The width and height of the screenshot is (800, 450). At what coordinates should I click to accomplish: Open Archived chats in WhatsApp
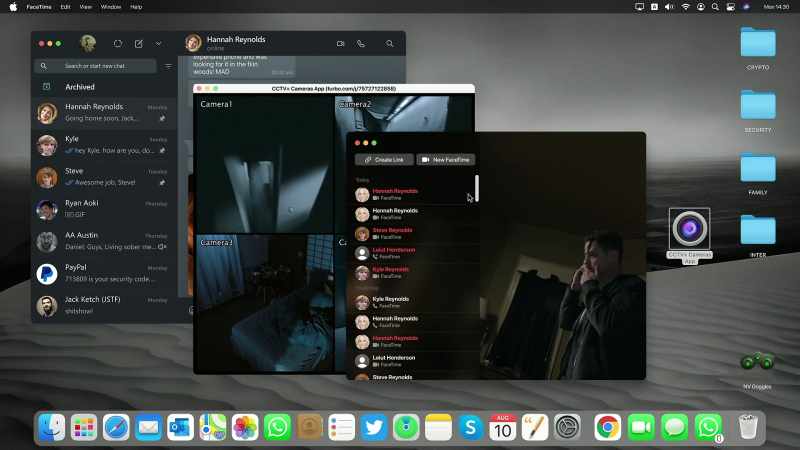pyautogui.click(x=104, y=87)
